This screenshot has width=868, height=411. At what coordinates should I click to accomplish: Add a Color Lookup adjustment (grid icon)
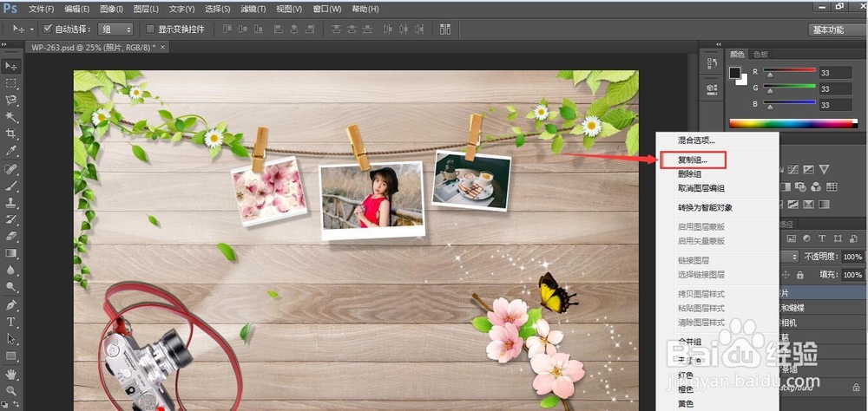(831, 187)
